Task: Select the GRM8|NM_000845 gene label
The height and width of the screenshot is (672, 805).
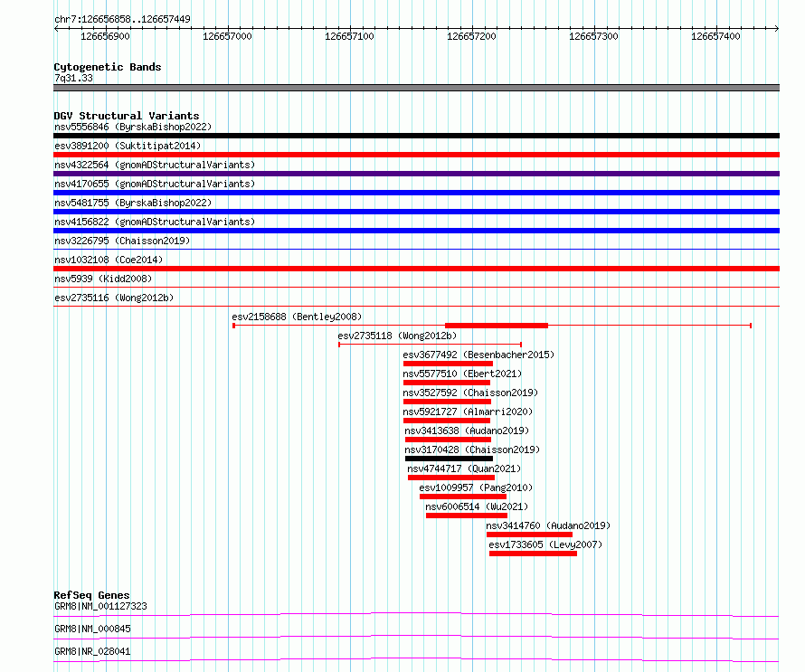Action: click(92, 629)
